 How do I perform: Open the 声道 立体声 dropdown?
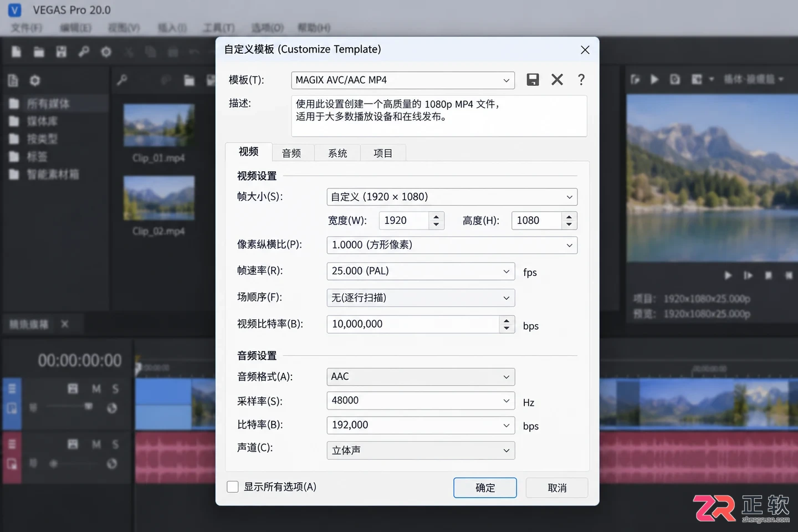coord(421,451)
